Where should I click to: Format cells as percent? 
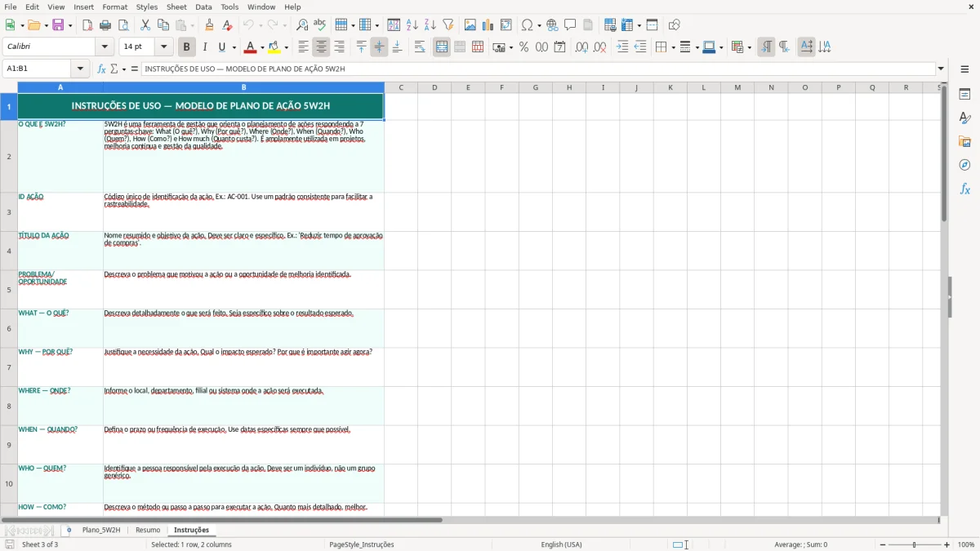pos(523,47)
